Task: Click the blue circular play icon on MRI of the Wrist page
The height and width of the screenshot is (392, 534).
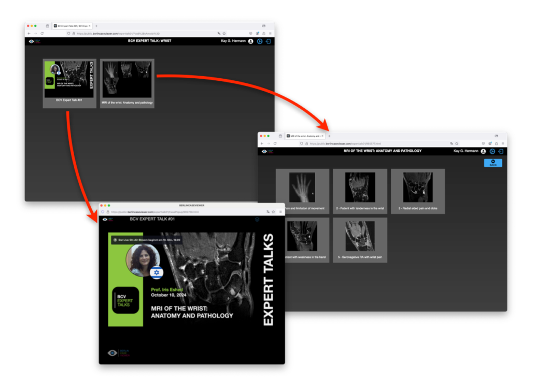Action: coord(493,151)
